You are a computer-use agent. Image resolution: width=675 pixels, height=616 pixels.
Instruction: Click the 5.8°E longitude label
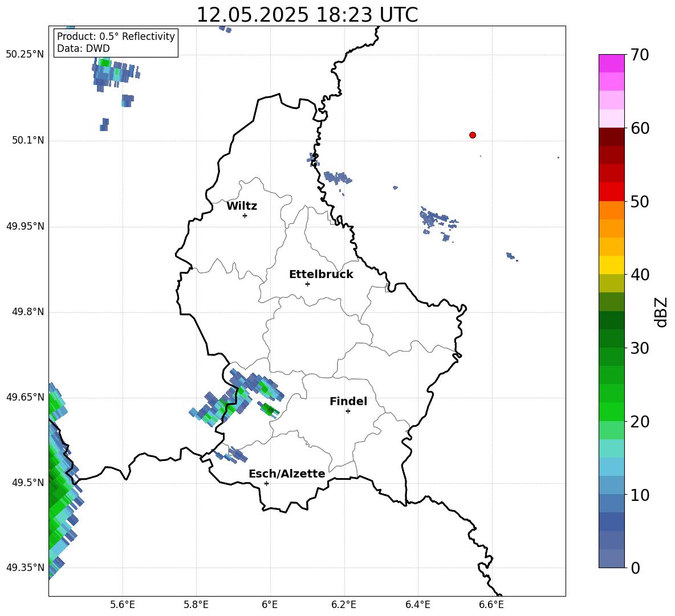(x=196, y=605)
